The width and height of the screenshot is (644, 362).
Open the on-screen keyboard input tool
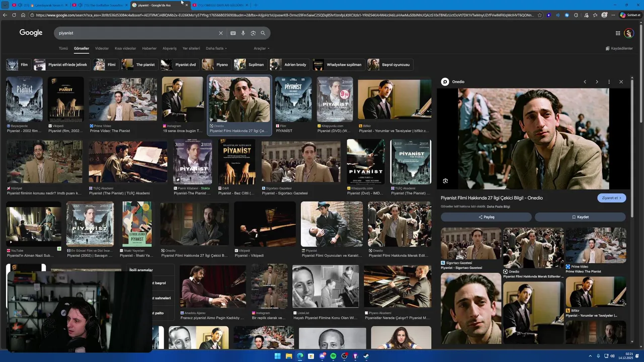[233, 33]
